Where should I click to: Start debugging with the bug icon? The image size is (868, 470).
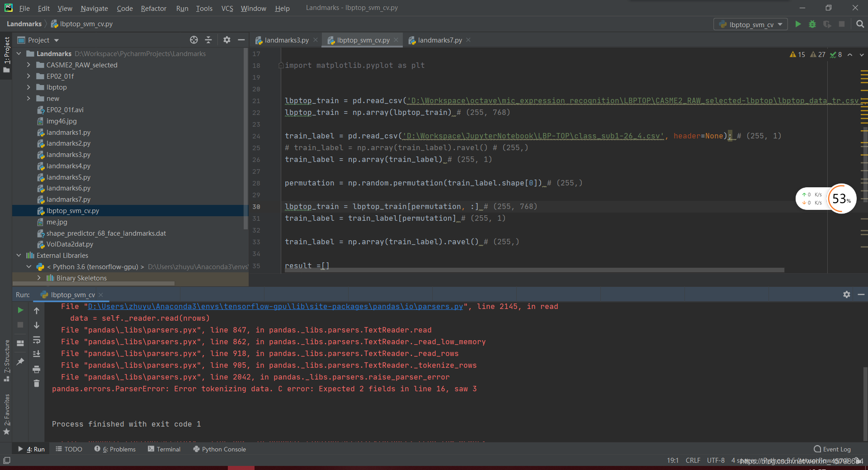pyautogui.click(x=812, y=24)
